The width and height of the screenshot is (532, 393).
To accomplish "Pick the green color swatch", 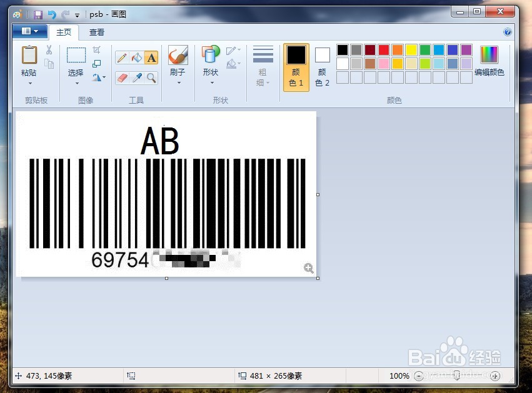I will tap(424, 50).
